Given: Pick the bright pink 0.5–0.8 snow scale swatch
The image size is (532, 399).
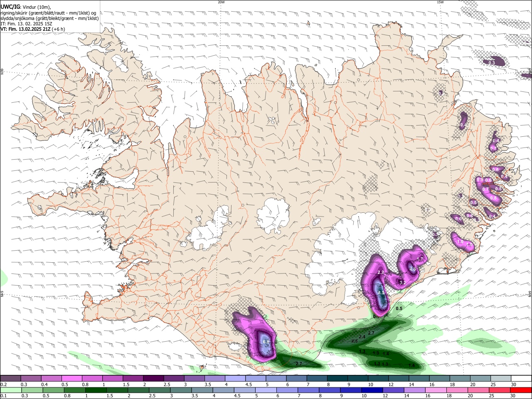Looking at the screenshot, I should coord(71,379).
